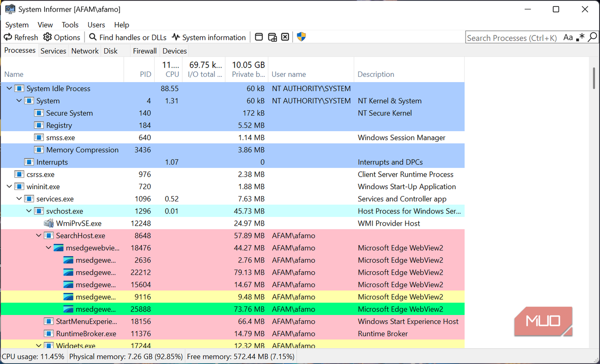The width and height of the screenshot is (600, 364).
Task: Open the System menu
Action: (x=17, y=25)
